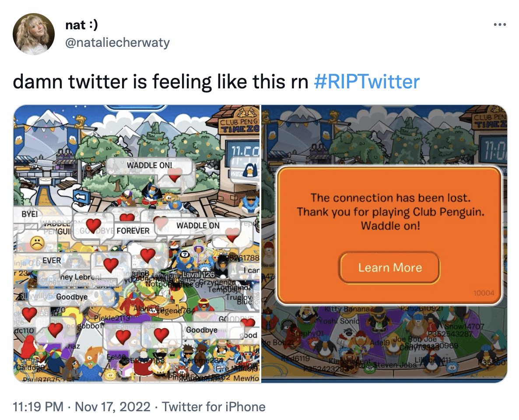Open the tweet options menu via three dots
This screenshot has height=420, width=519.
500,25
